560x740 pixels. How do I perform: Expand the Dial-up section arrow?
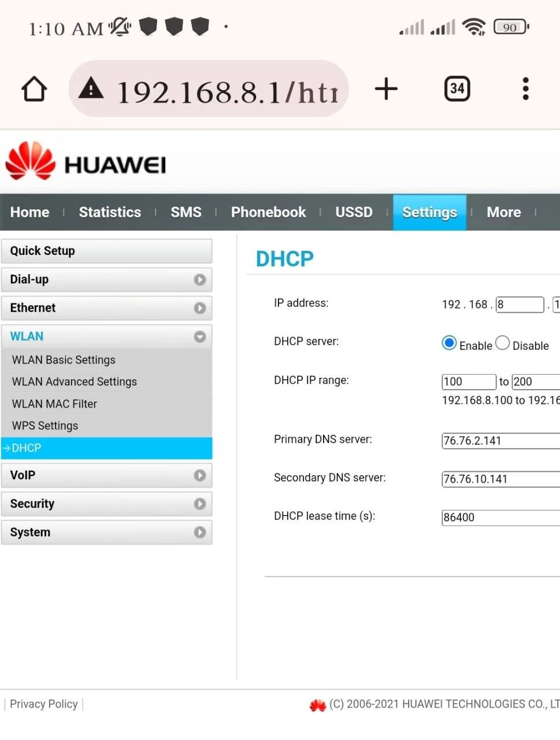tap(200, 280)
